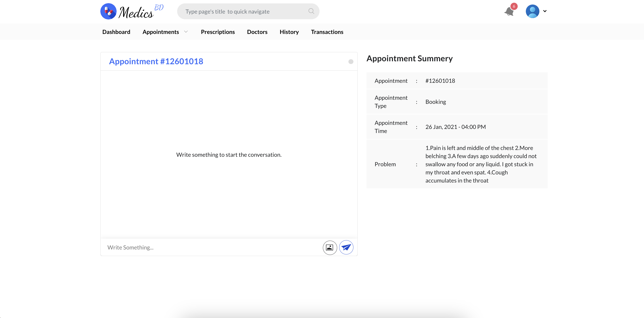Go to the Dashboard page
Viewport: 644px width, 318px height.
116,32
